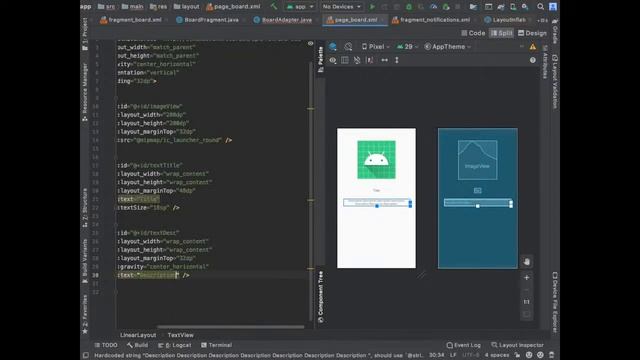Click the lock icon in the status bar

coord(517,355)
